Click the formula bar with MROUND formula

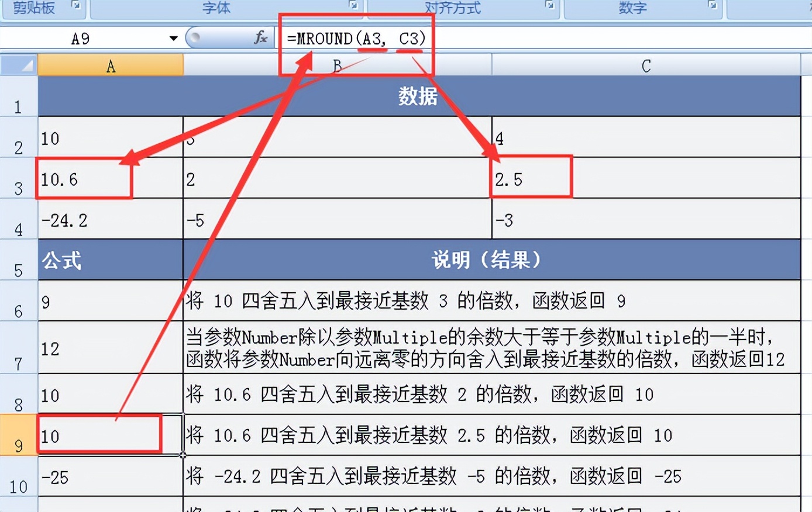pos(544,39)
